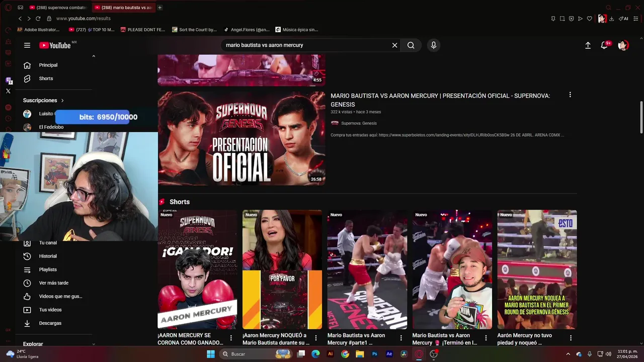Reload the page
This screenshot has width=644, height=362.
point(38,19)
